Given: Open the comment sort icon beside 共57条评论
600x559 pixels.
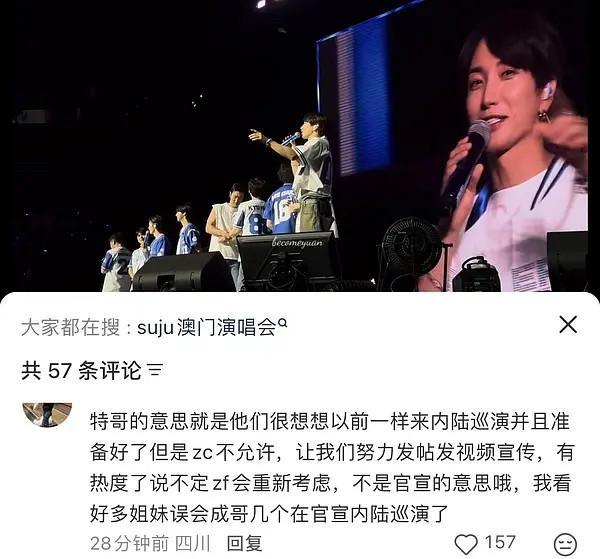Looking at the screenshot, I should coord(155,370).
